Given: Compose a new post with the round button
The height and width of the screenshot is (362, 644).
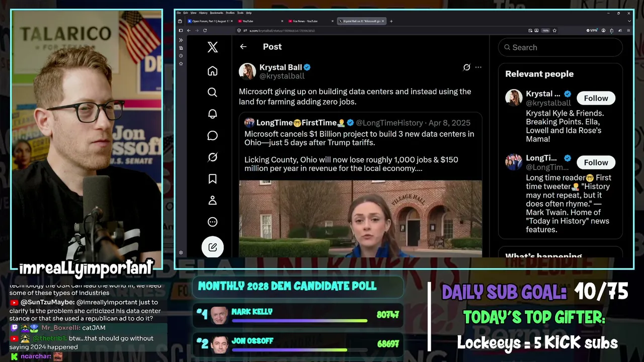Looking at the screenshot, I should [212, 247].
